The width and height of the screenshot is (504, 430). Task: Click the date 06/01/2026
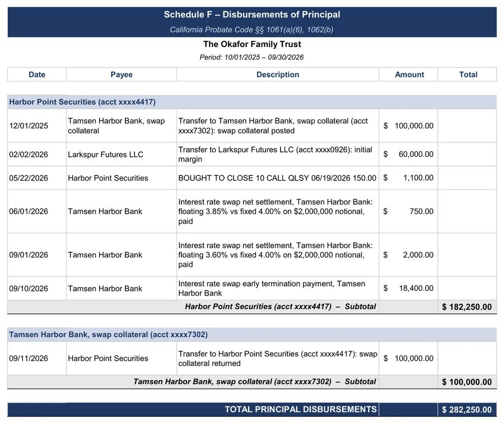29,211
